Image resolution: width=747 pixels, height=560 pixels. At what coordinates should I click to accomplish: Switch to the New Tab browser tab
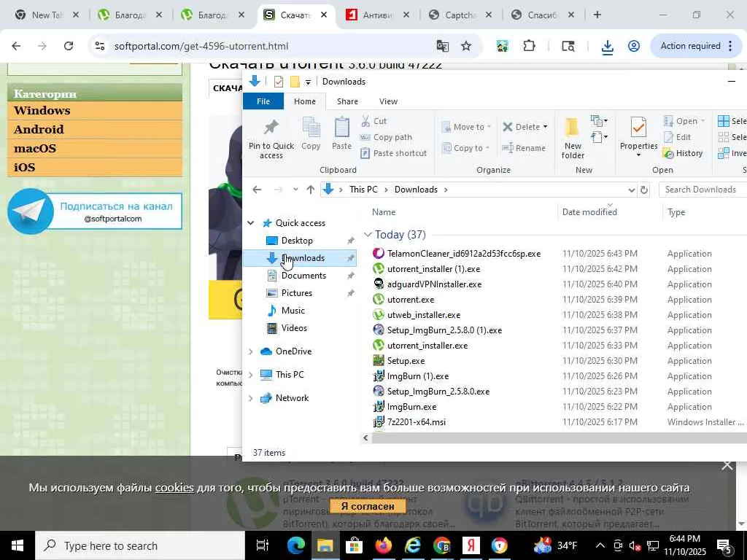pos(47,15)
